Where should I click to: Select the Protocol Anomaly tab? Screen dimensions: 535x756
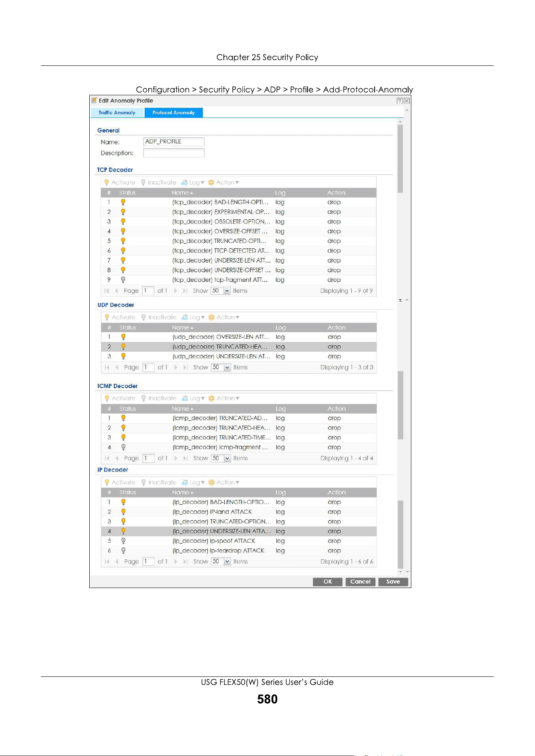[x=173, y=113]
